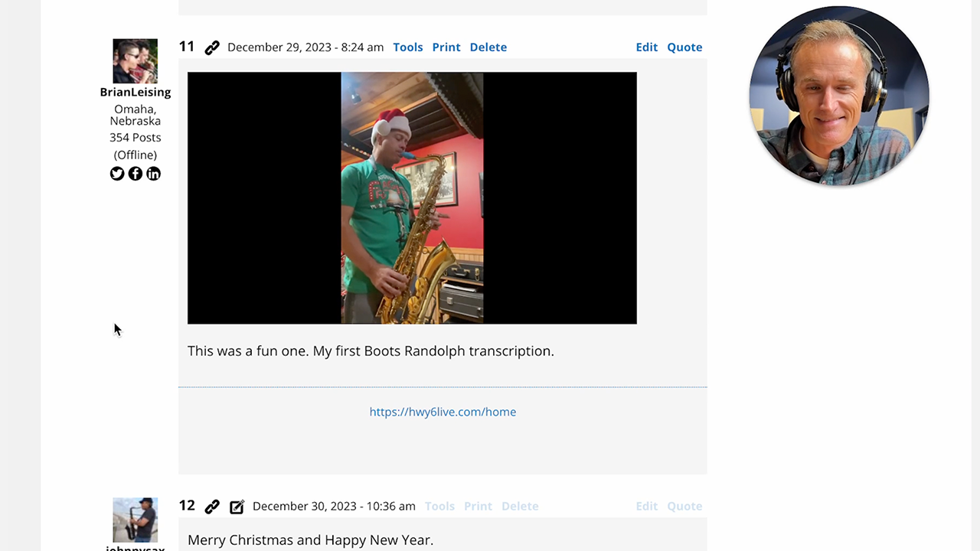980x551 pixels.
Task: Click the edited-note icon on post 12
Action: pos(237,507)
